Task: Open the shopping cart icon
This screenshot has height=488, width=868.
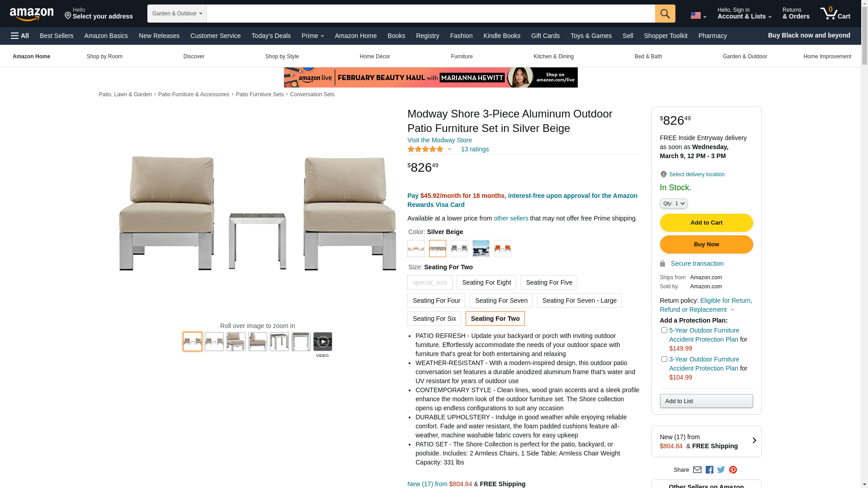Action: 835,14
